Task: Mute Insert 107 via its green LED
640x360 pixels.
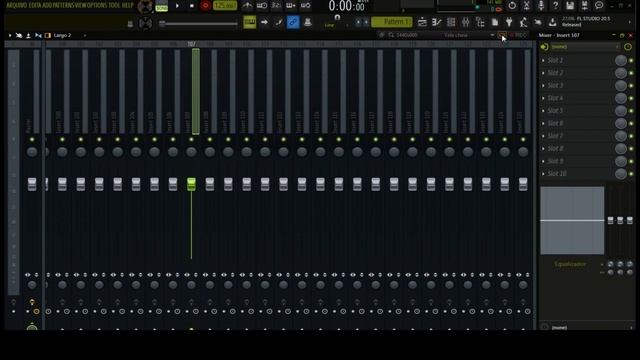Action: click(x=191, y=140)
